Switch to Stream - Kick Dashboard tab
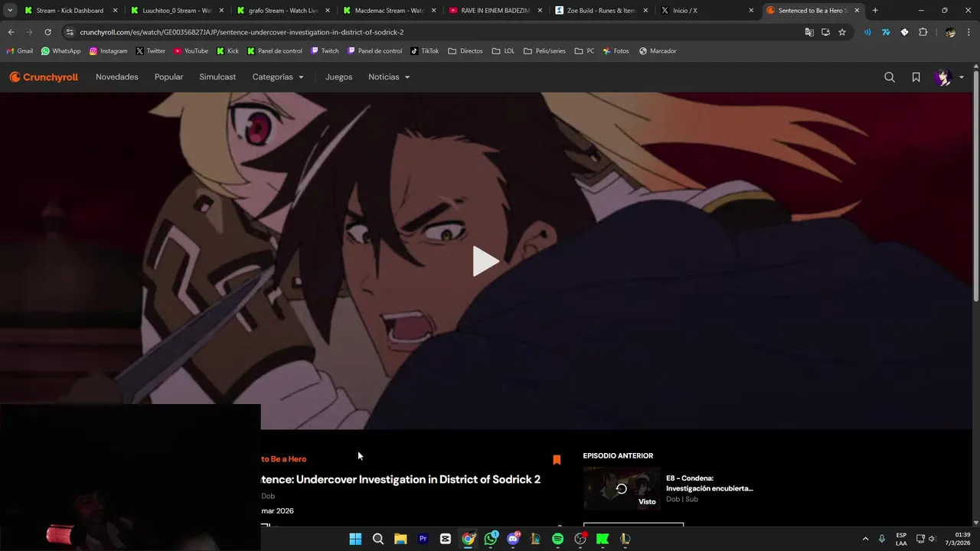The height and width of the screenshot is (551, 980). (70, 11)
